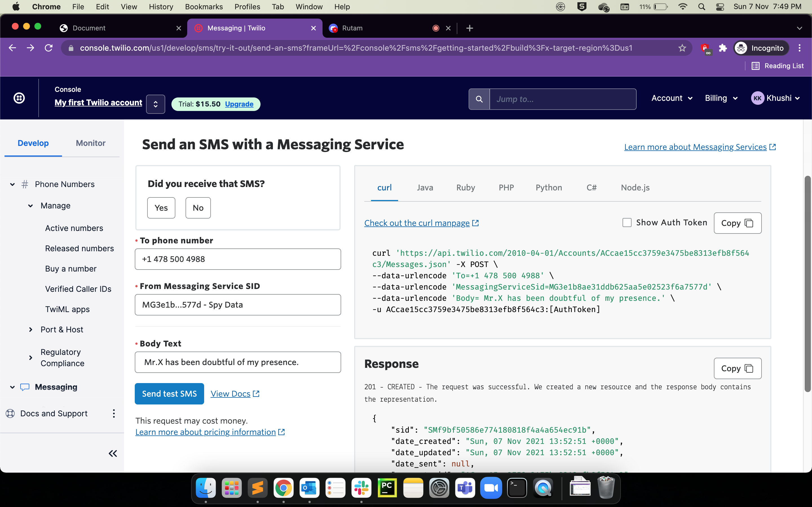Expand the Billing dropdown menu

[721, 98]
